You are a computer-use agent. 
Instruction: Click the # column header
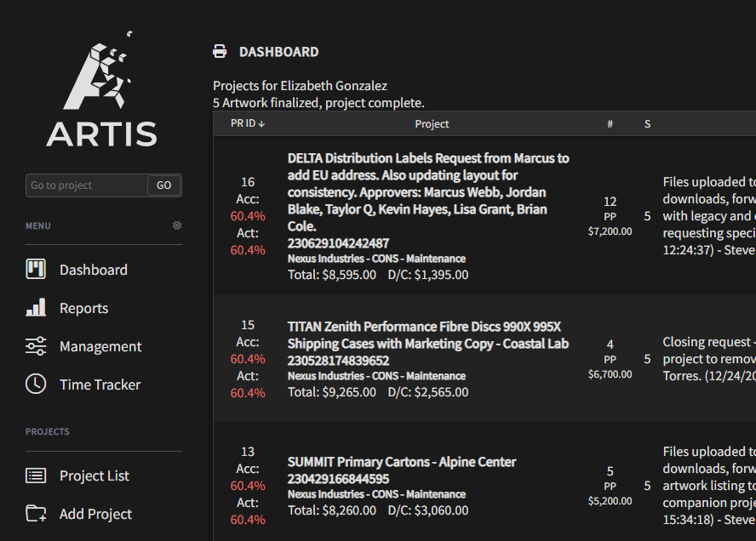[610, 124]
